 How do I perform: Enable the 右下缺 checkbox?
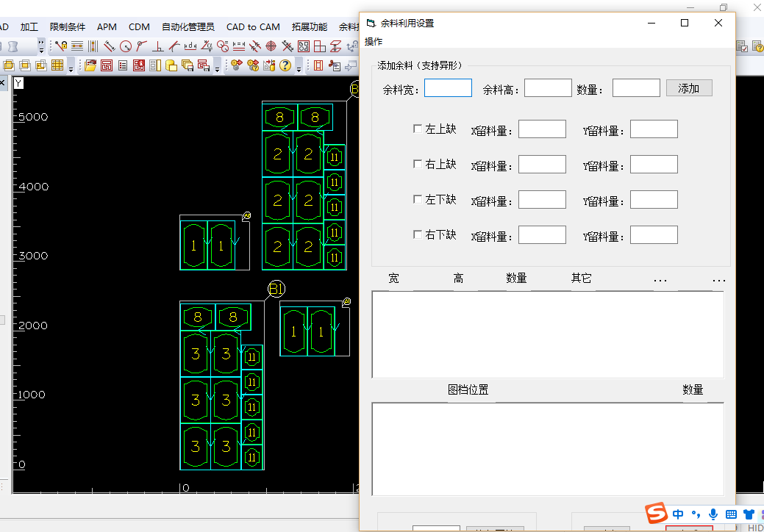coord(418,234)
